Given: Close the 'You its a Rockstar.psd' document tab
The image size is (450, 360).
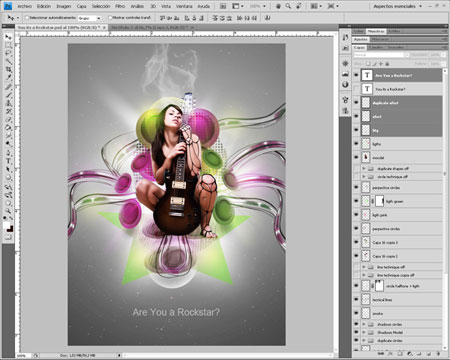Looking at the screenshot, I should pos(104,27).
